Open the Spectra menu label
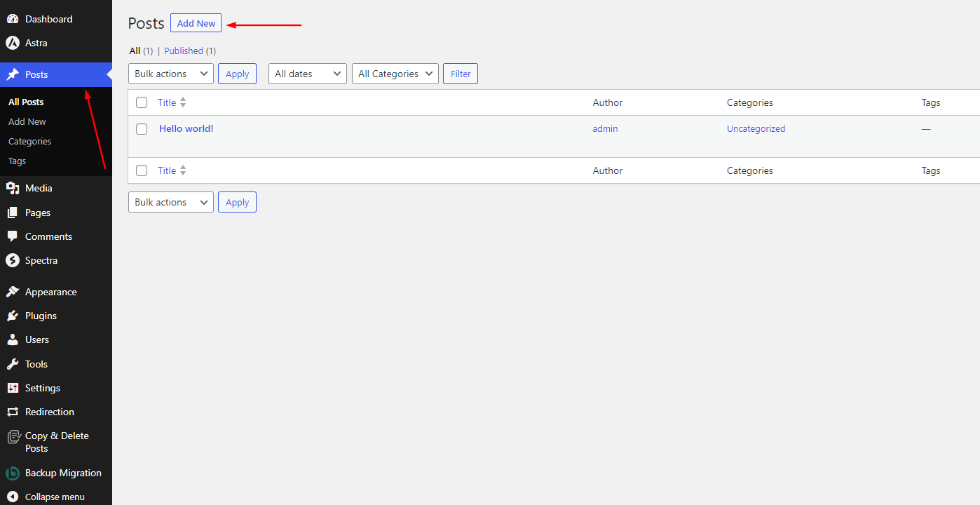The width and height of the screenshot is (980, 505). 41,260
